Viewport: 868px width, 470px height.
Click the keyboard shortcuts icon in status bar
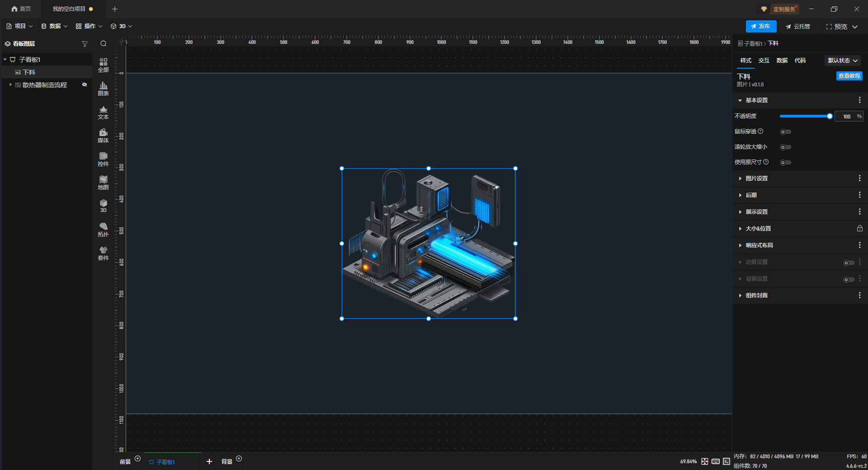[x=716, y=461]
